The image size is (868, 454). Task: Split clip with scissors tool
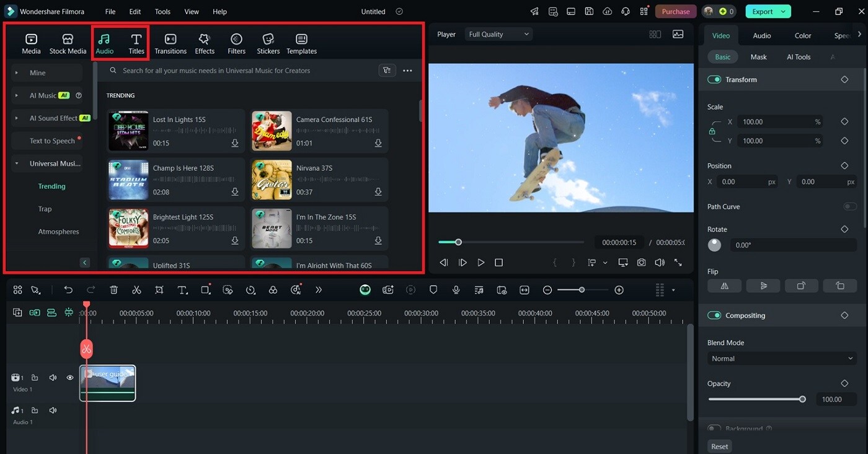point(136,290)
